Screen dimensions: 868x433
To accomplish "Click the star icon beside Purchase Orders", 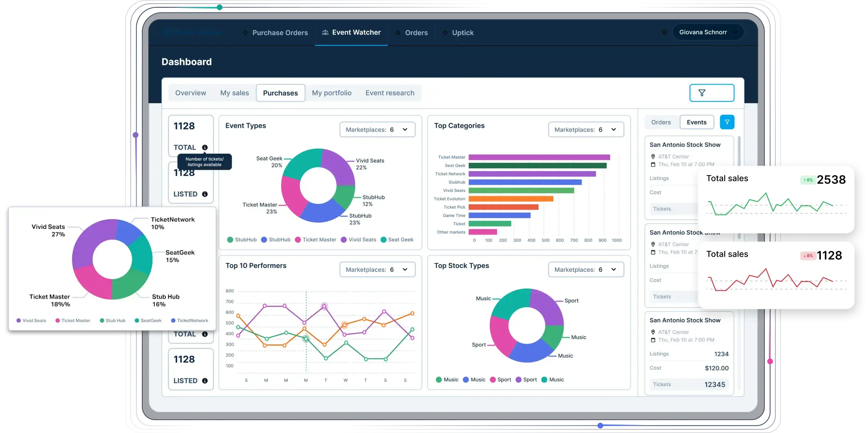I will point(245,33).
